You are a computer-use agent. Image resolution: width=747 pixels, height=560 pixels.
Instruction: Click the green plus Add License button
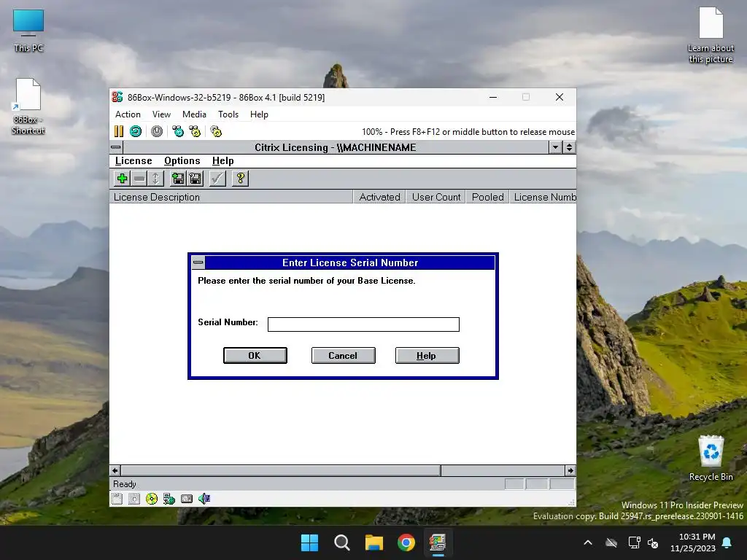coord(122,179)
